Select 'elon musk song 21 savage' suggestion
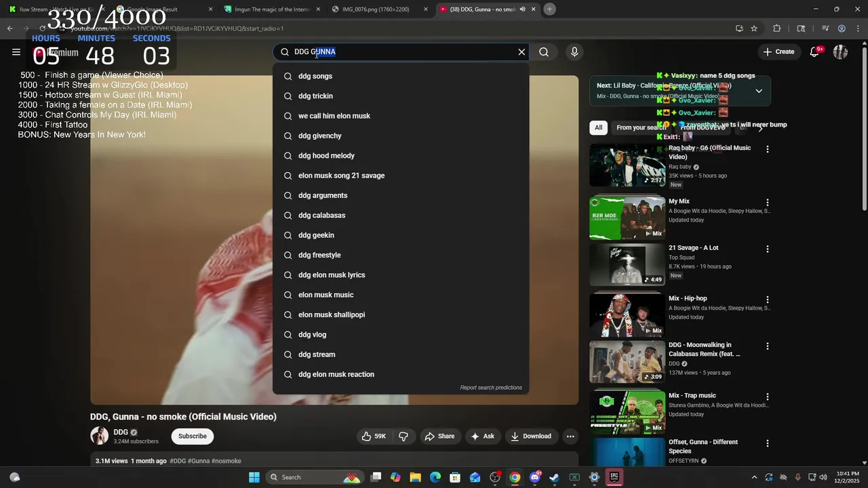The image size is (868, 488). point(401,176)
